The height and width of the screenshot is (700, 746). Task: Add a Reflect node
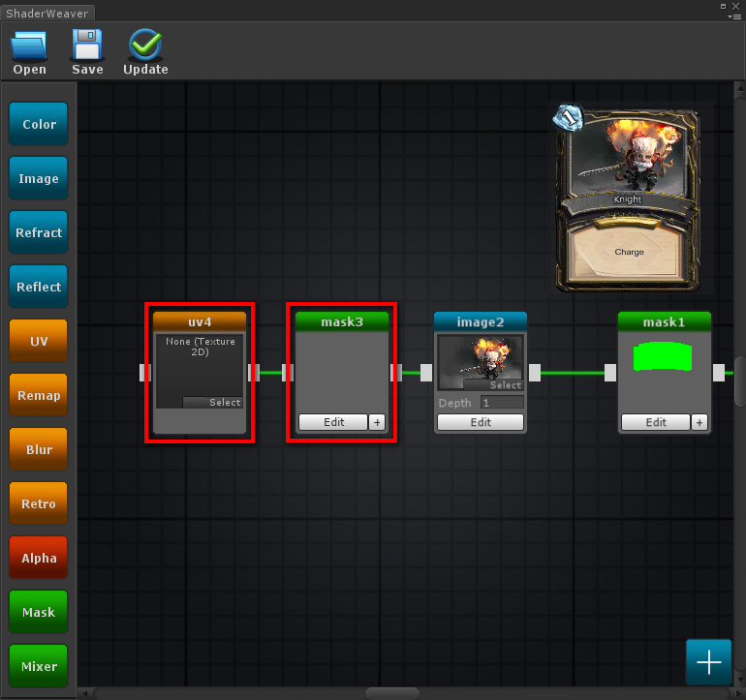coord(39,287)
